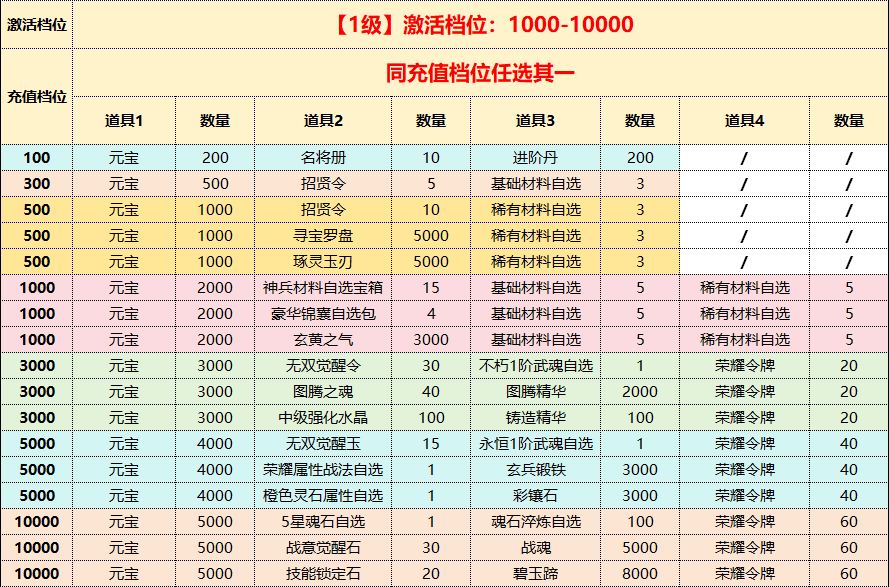The height and width of the screenshot is (587, 889).
Task: Select the 战魂 cell
Action: (x=535, y=548)
